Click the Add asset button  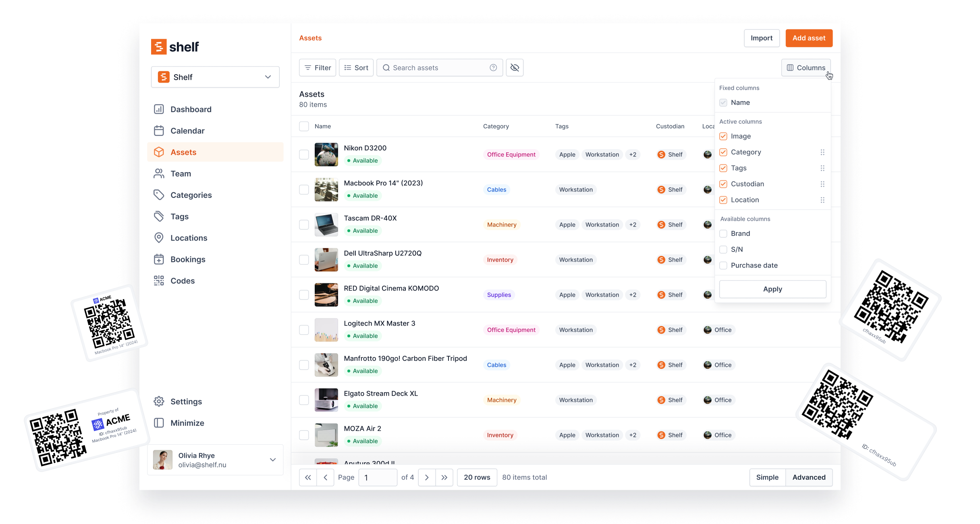pos(808,38)
